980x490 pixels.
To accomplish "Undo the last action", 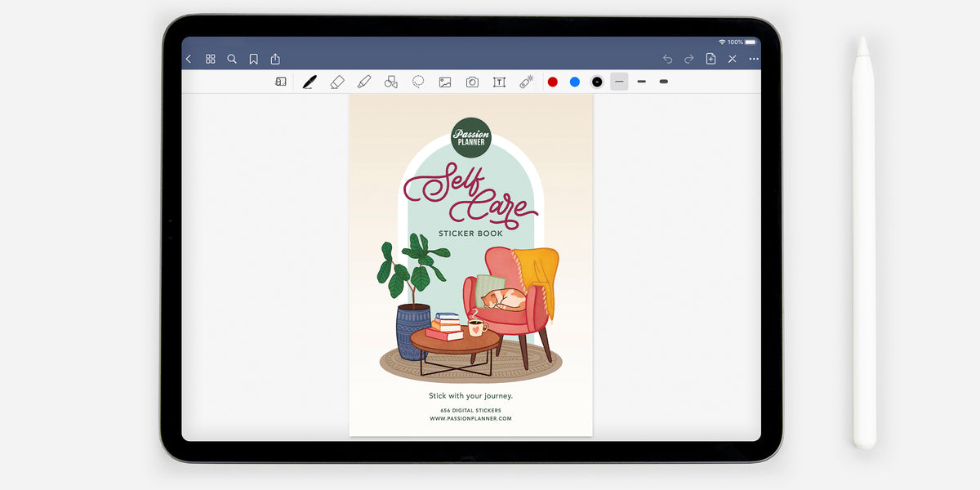I will click(x=667, y=59).
